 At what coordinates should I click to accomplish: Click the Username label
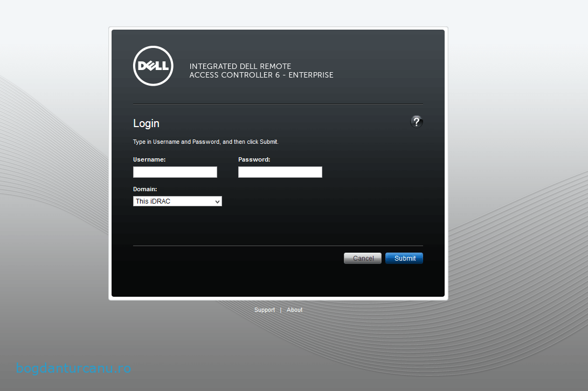(x=149, y=160)
